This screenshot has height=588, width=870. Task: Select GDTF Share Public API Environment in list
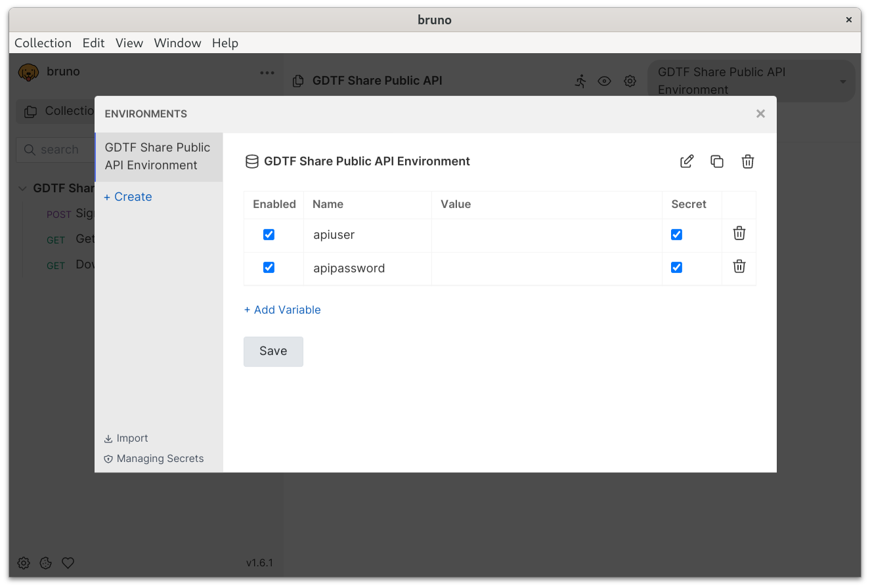tap(159, 157)
